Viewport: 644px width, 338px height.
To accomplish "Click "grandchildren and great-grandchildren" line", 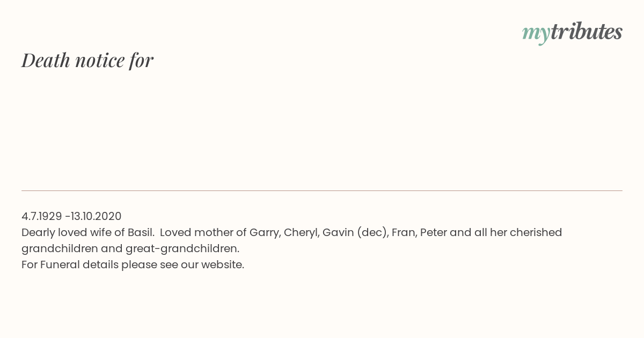I will 130,248.
